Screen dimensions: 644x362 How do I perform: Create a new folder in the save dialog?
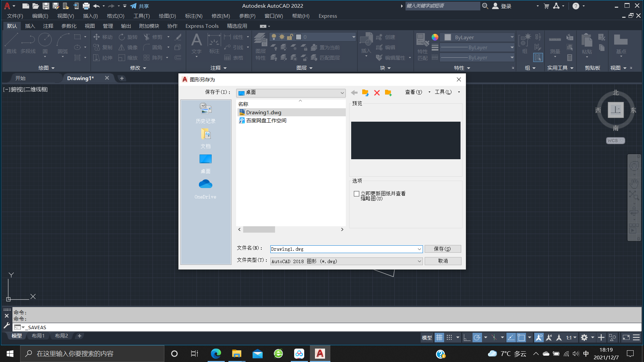[x=388, y=93]
